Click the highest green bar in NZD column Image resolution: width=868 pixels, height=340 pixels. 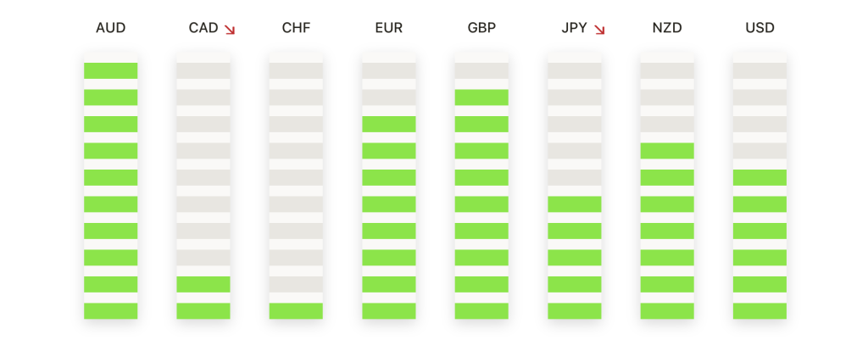[667, 151]
